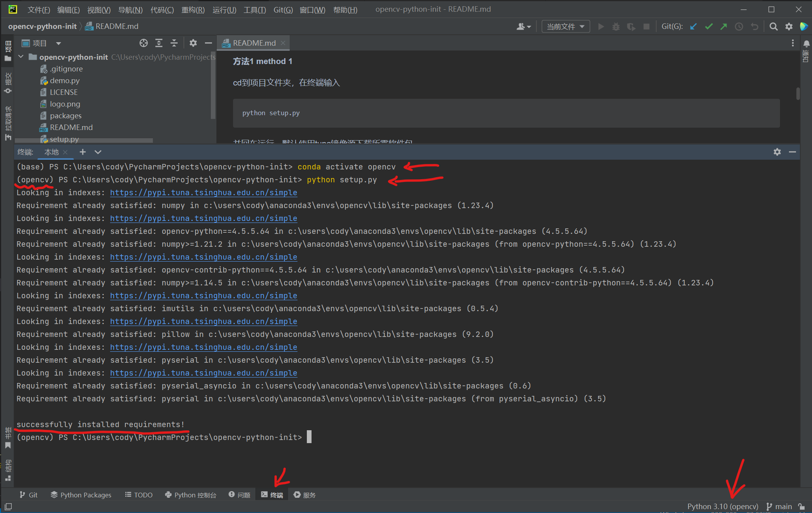The image size is (812, 513).
Task: Switch to the Python Packages tool tab
Action: tap(81, 495)
